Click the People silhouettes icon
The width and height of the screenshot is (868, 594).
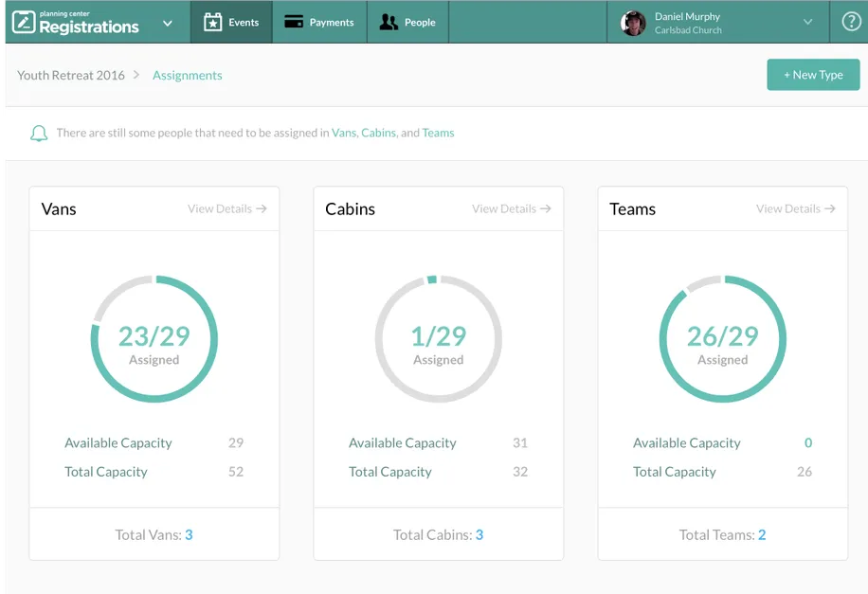tap(389, 22)
